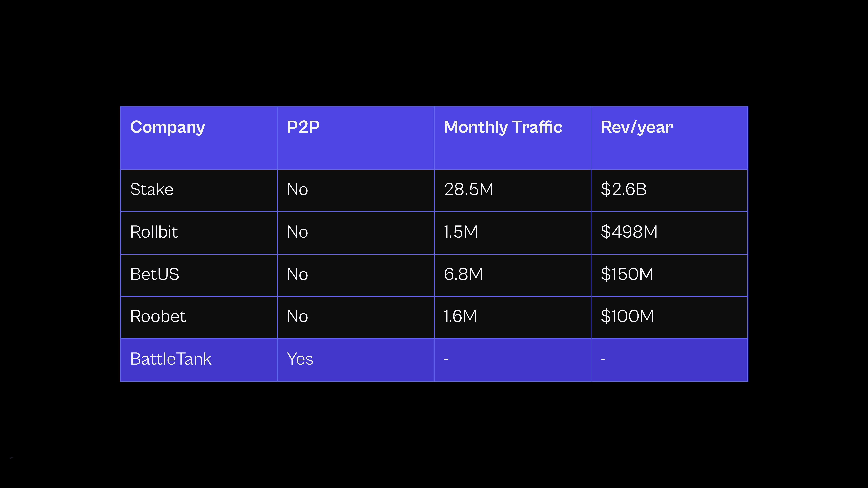The image size is (868, 488).
Task: Click the Company column header
Action: pos(168,127)
